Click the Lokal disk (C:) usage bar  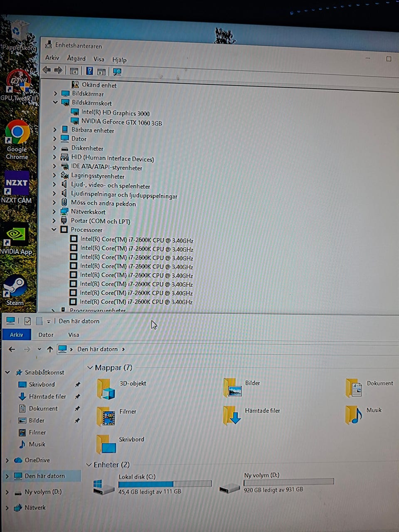tap(165, 484)
